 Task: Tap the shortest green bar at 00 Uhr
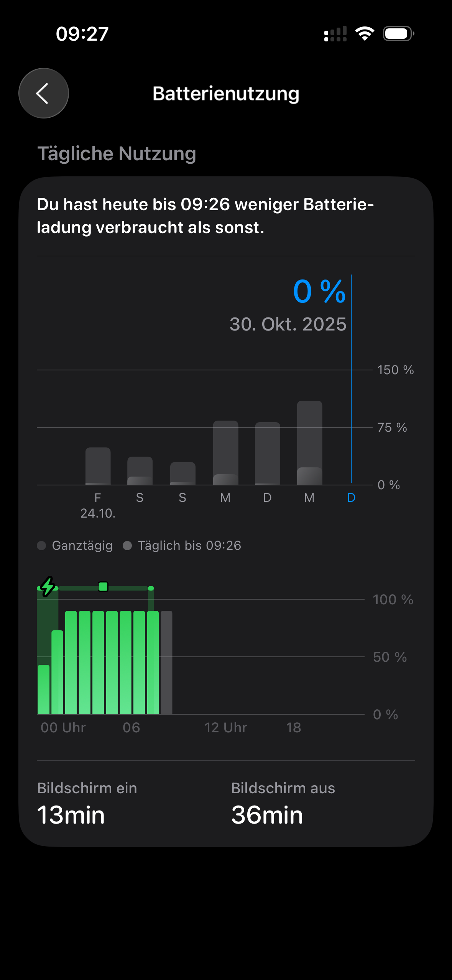click(44, 689)
